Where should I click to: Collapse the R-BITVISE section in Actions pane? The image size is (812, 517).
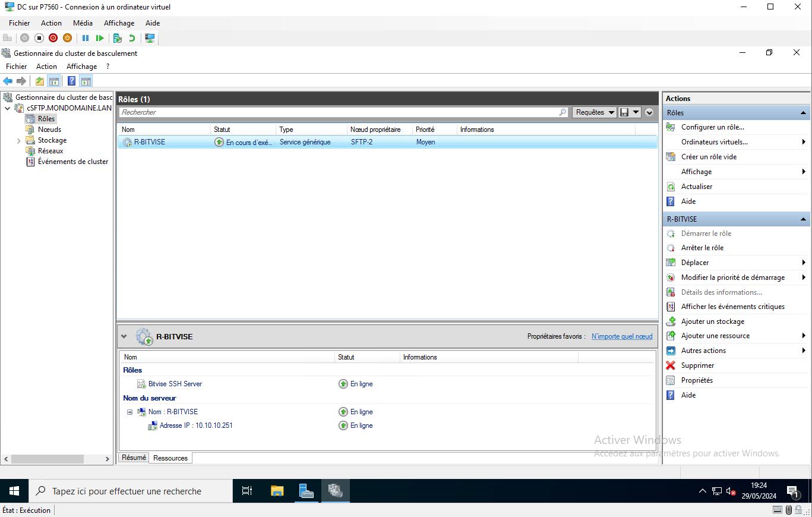804,219
